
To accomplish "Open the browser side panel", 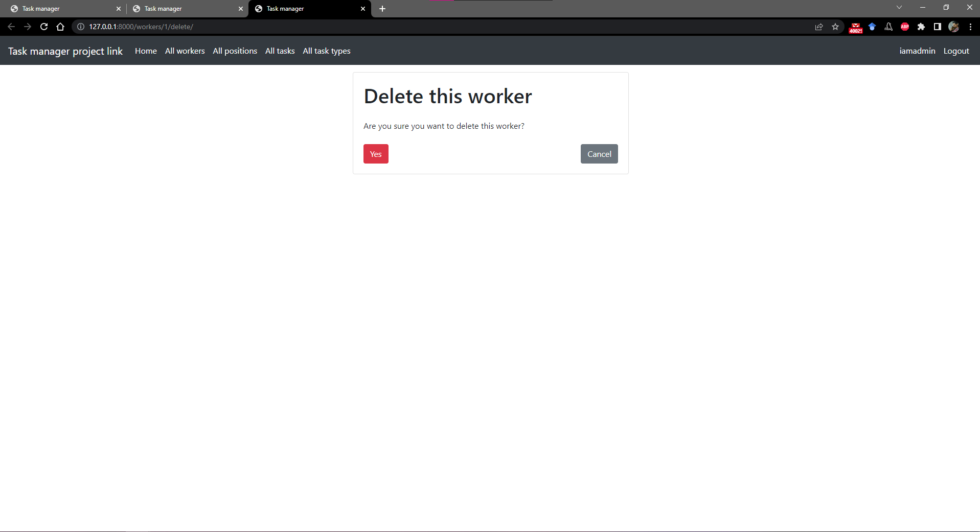I will [938, 27].
